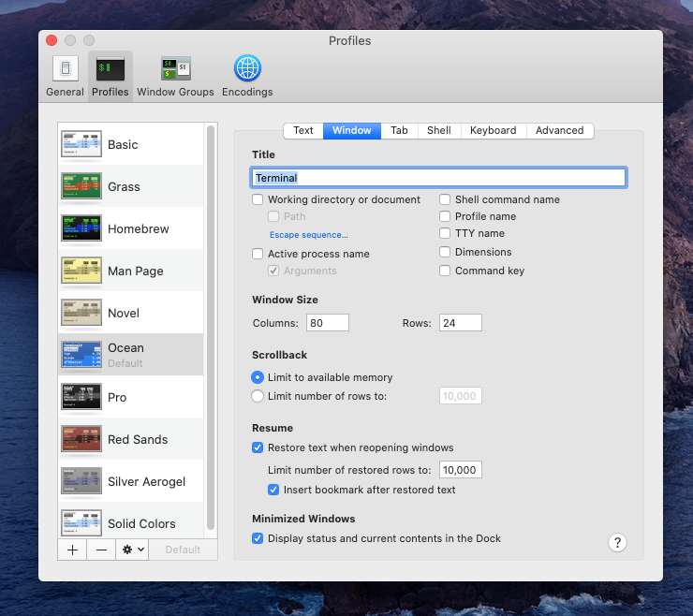Add a new profile with plus button

point(72,550)
